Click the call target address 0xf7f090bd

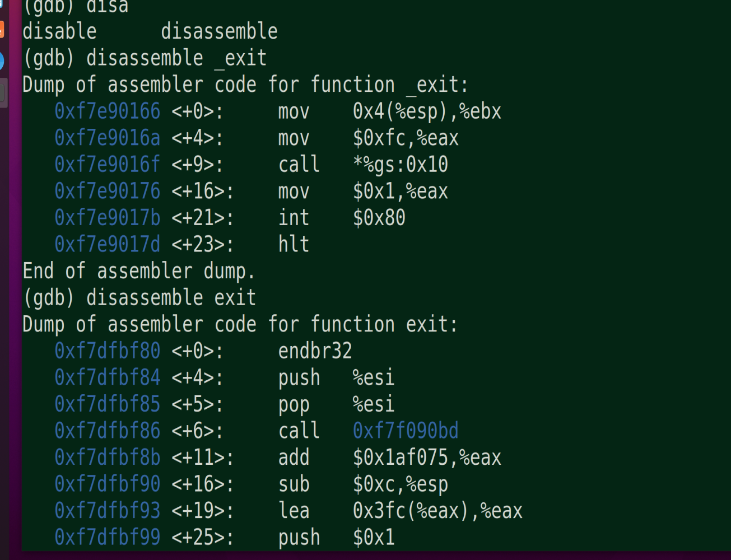pos(406,430)
